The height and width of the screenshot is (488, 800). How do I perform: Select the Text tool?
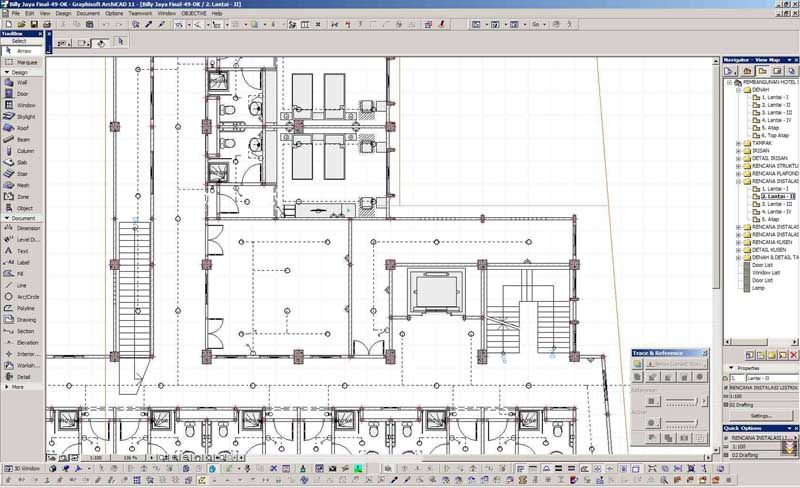click(x=21, y=251)
